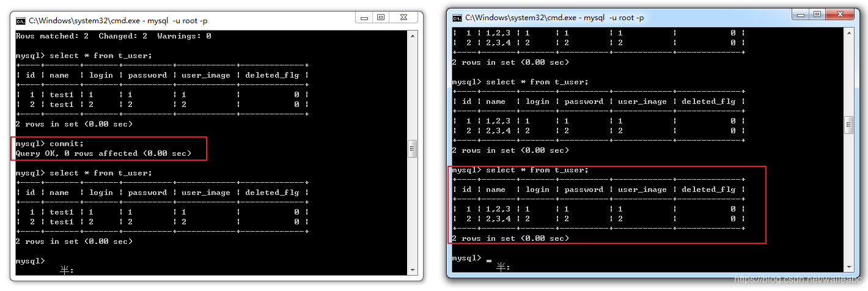Click the '半:' IME indicator in left window
Viewport: 868px width, 291px height.
[67, 270]
